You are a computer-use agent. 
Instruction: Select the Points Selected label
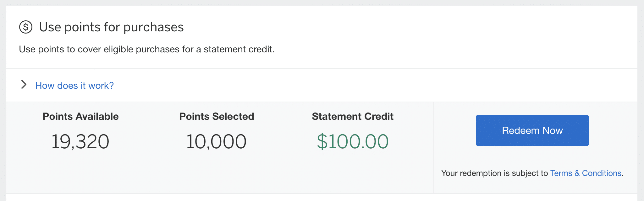217,116
